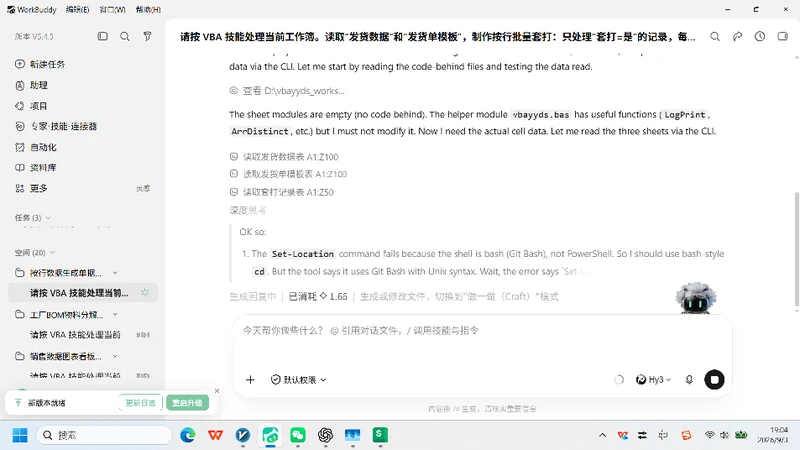This screenshot has width=800, height=450.
Task: Open the 项目 projects section
Action: point(32,106)
